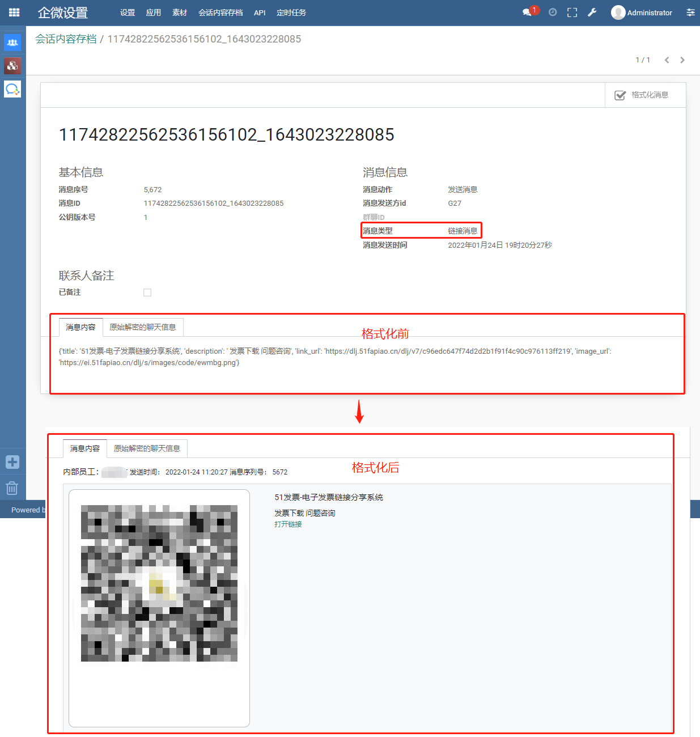
Task: Click the Powered by footer text
Action: [28, 510]
